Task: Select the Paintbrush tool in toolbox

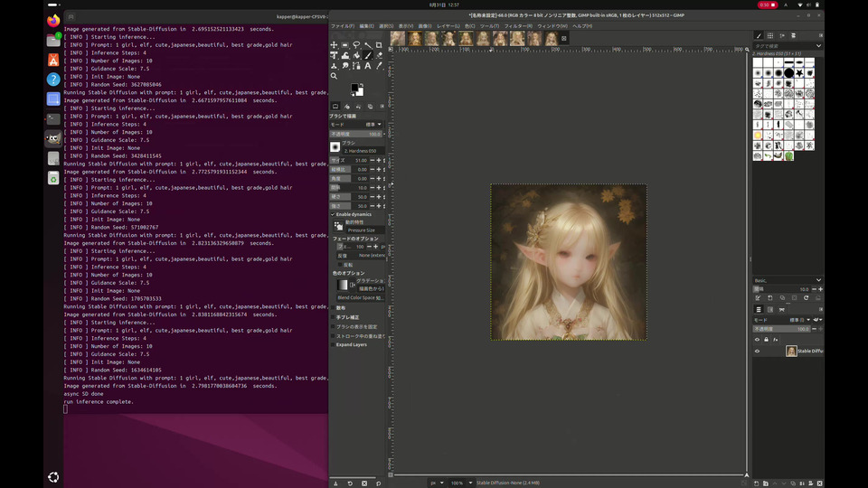Action: [x=367, y=55]
